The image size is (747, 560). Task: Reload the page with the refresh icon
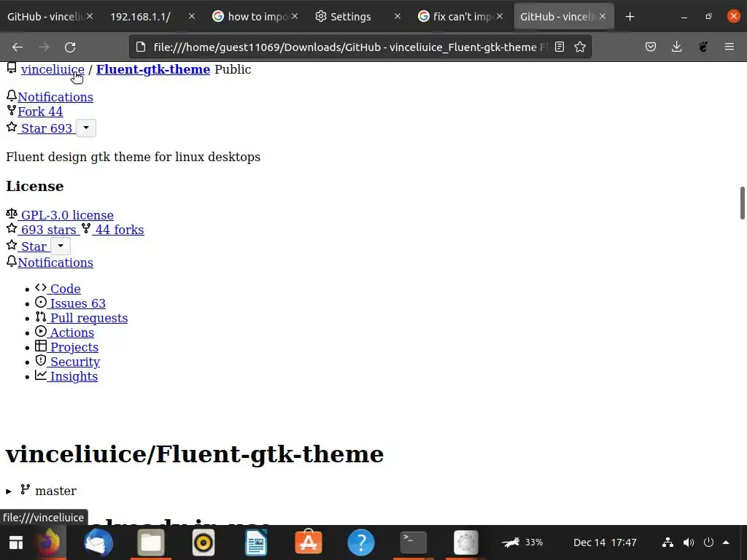point(70,47)
